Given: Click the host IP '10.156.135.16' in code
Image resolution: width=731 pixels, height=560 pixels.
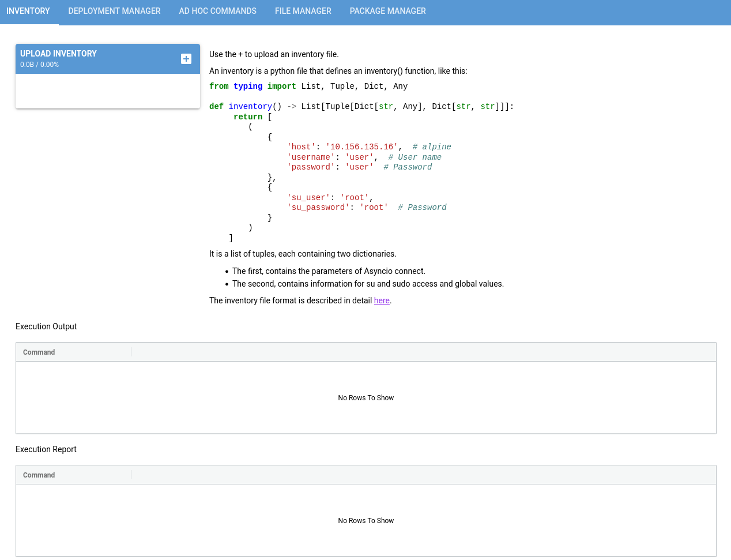Looking at the screenshot, I should [361, 147].
